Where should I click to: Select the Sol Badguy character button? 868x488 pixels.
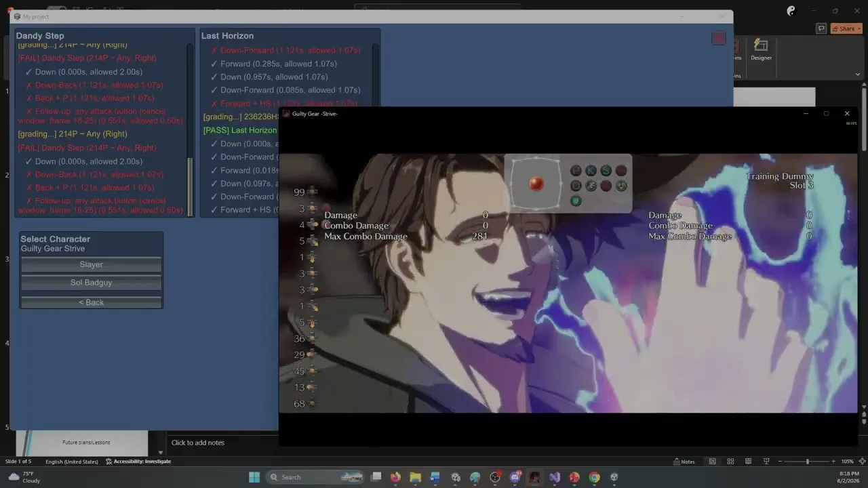(x=91, y=283)
